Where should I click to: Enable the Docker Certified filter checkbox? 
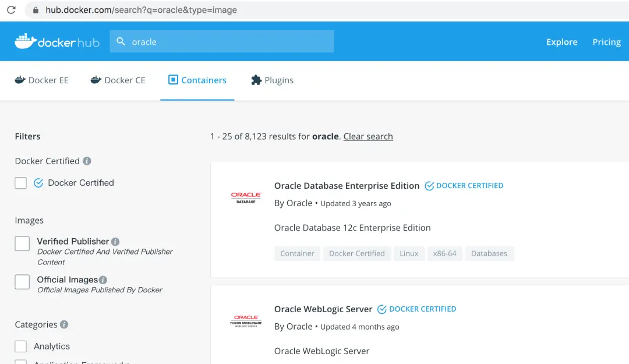[x=21, y=183]
